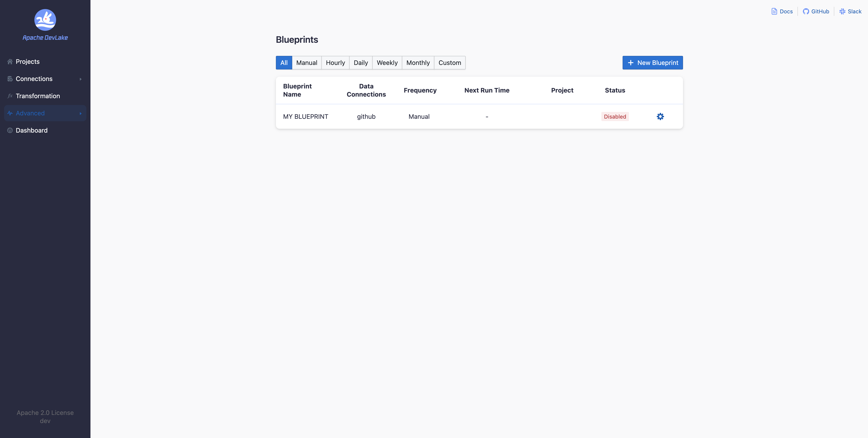Open the blueprint settings gear icon
This screenshot has height=438, width=868.
point(660,117)
